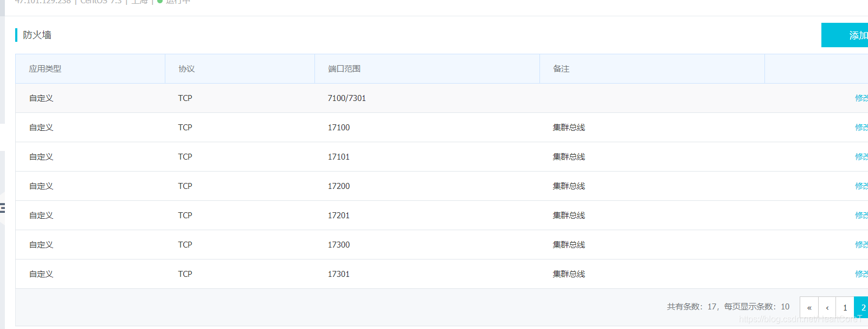
Task: Click the 添加 button for firewall rules
Action: 845,35
